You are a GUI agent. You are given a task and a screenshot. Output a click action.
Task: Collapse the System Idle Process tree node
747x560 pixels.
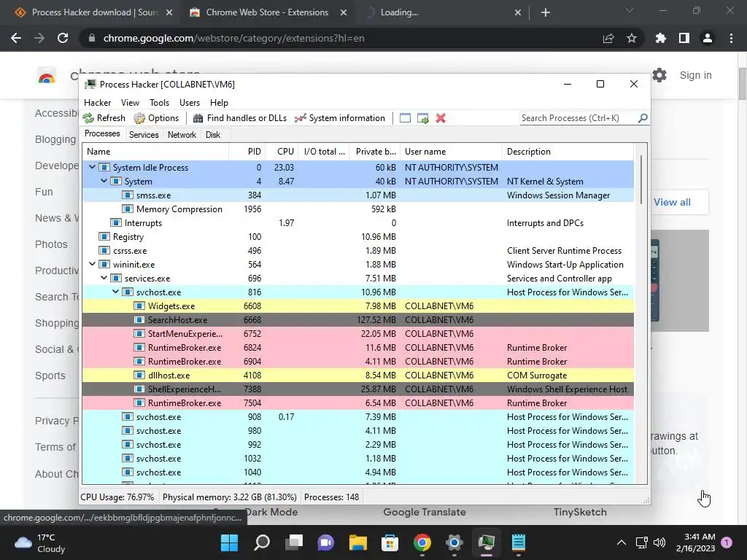[x=92, y=167]
